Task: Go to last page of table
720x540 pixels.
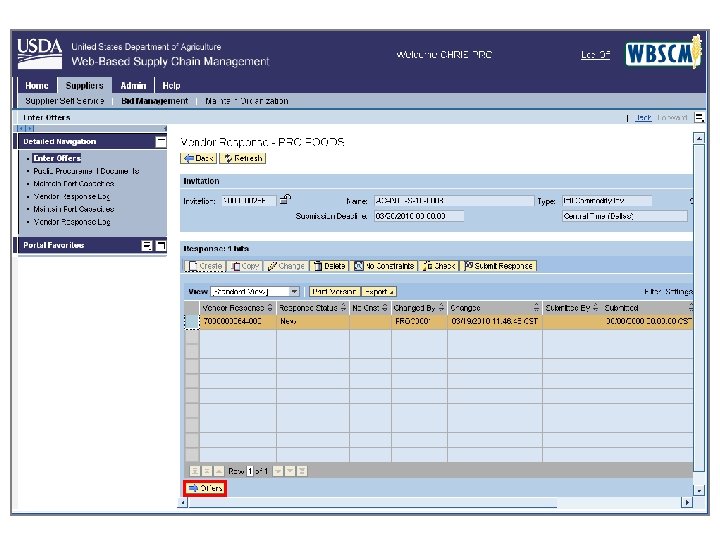Action: pyautogui.click(x=302, y=471)
